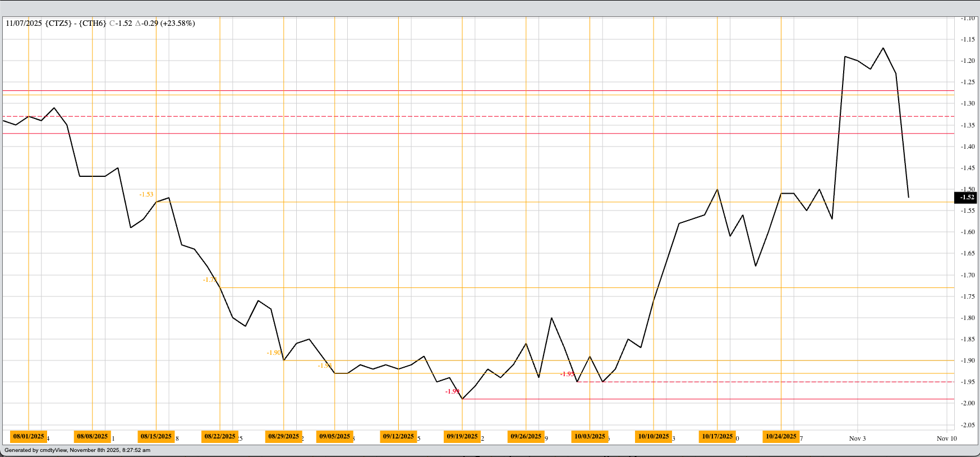The image size is (980, 457).
Task: Click the 09/19/2025 date marker
Action: 462,436
